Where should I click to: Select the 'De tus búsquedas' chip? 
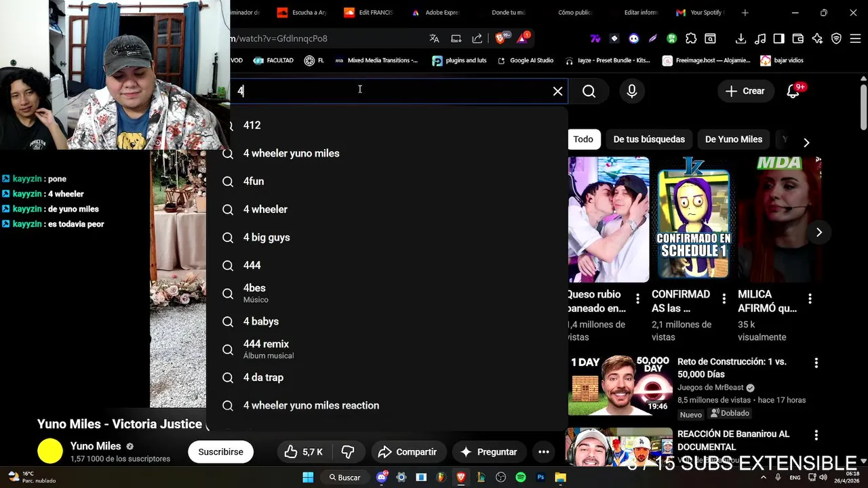point(649,139)
